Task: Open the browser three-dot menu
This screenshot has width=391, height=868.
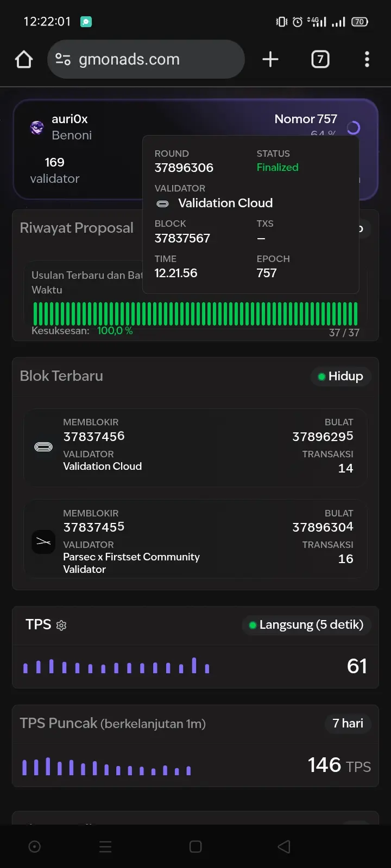Action: pyautogui.click(x=367, y=59)
